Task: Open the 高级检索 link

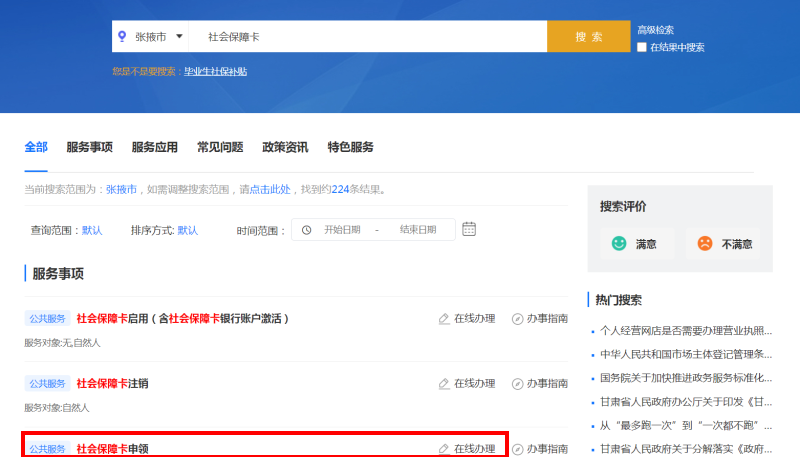Action: (655, 30)
